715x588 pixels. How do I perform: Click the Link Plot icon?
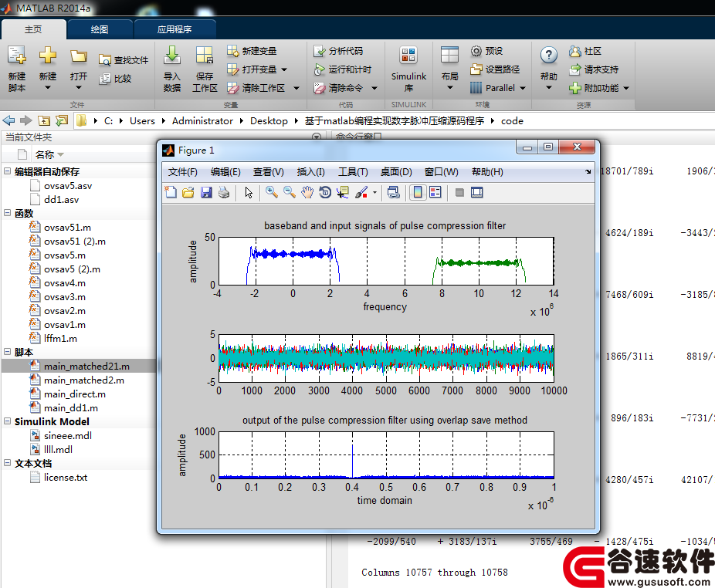click(x=394, y=192)
